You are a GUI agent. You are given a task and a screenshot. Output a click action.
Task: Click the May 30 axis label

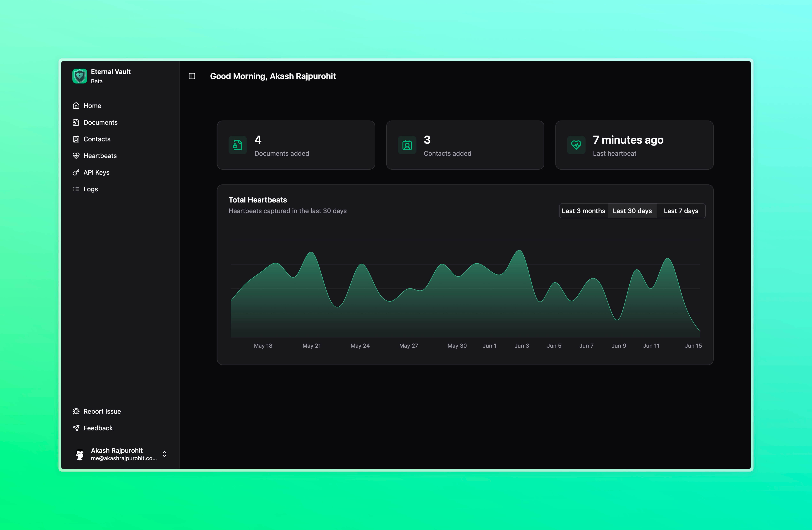[x=457, y=346]
